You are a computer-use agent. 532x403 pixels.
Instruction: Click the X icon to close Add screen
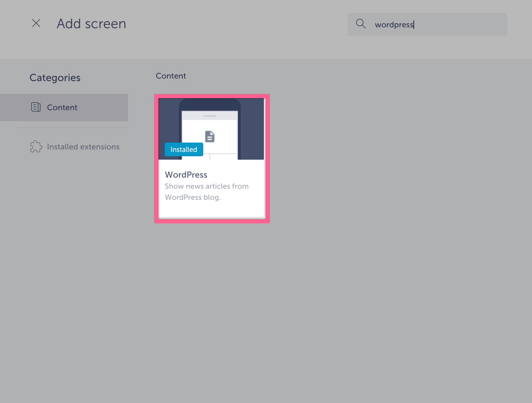click(36, 23)
